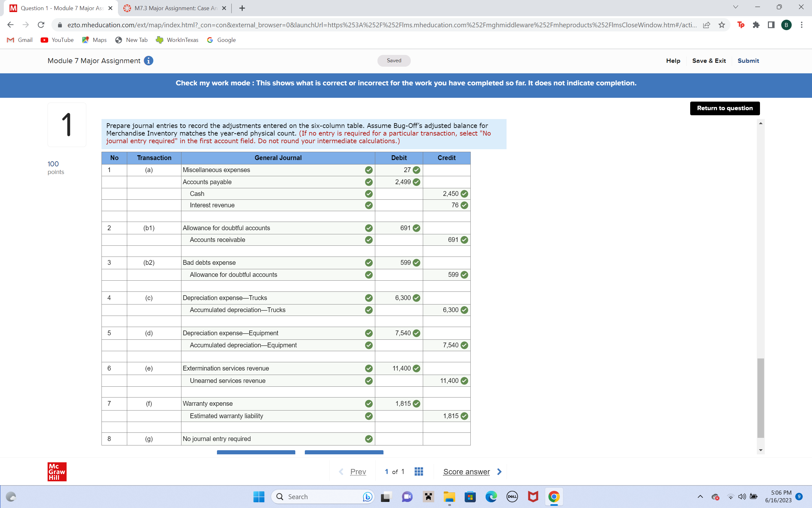Open the Windows Start menu
Viewport: 812px width, 508px height.
[259, 497]
